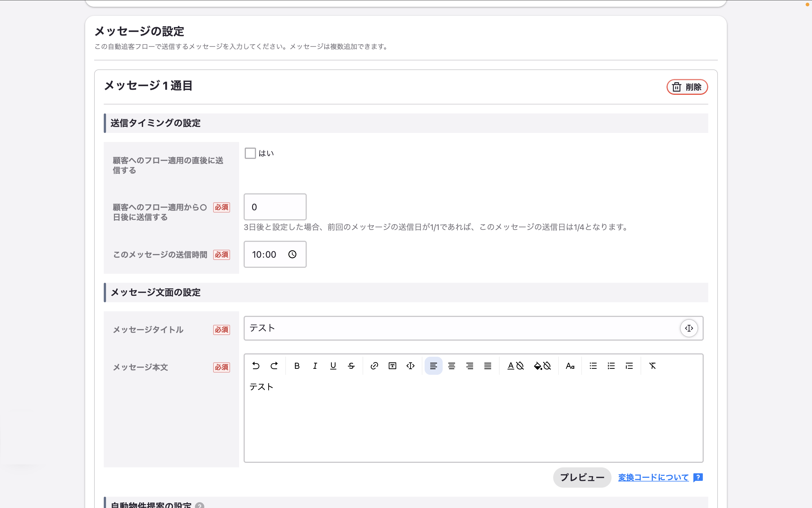812x508 pixels.
Task: Toggle bold formatting
Action: click(297, 366)
